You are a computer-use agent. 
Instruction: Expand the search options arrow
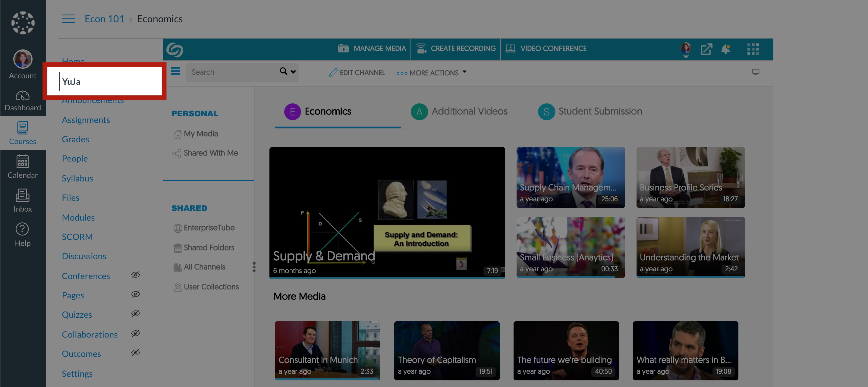point(293,71)
